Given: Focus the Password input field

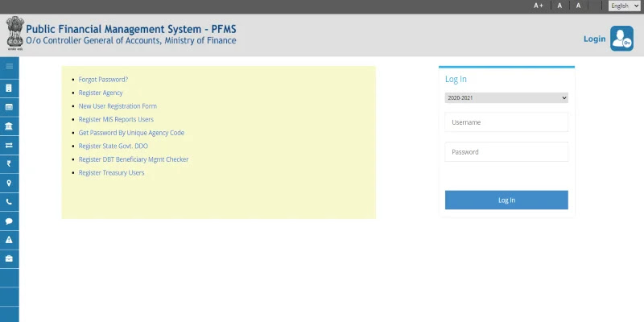Looking at the screenshot, I should click(506, 151).
